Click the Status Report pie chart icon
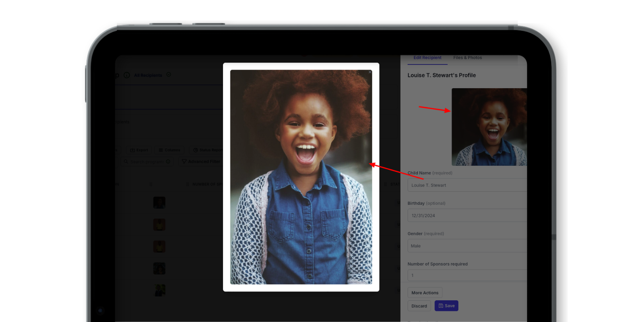The height and width of the screenshot is (322, 644). [196, 150]
